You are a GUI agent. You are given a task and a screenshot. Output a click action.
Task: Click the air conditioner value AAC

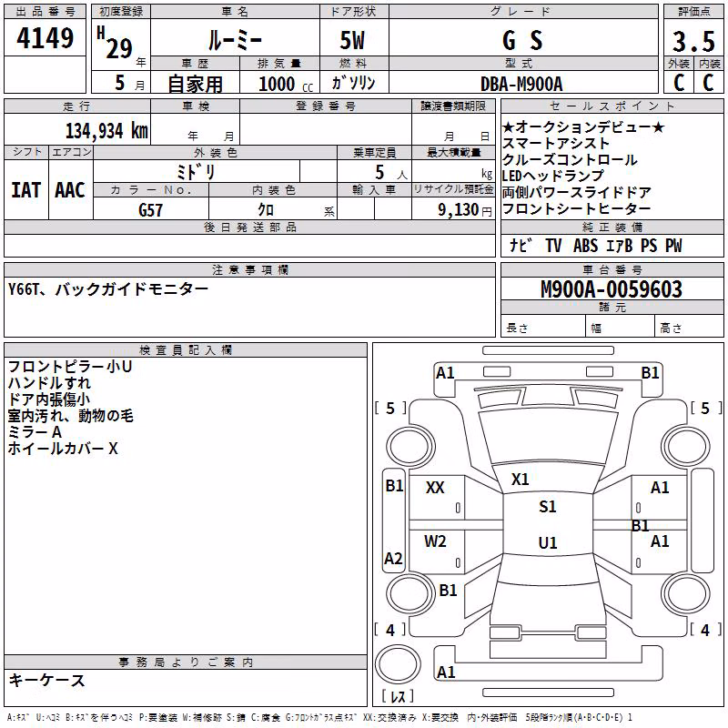[x=70, y=190]
